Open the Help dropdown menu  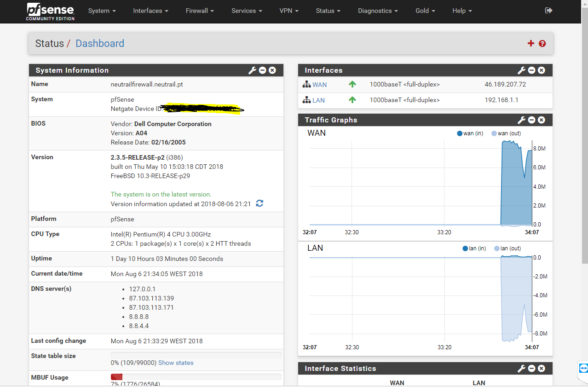click(x=462, y=11)
